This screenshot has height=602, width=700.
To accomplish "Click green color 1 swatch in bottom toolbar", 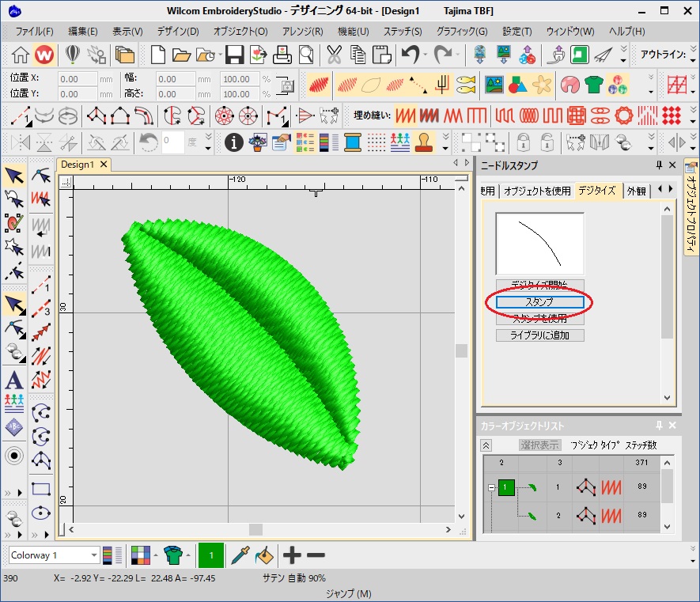I will pyautogui.click(x=210, y=555).
